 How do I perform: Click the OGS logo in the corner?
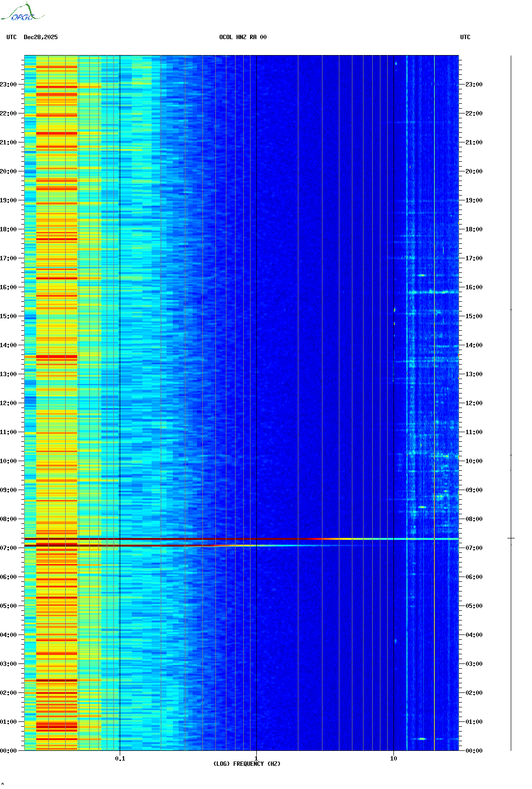[22, 13]
